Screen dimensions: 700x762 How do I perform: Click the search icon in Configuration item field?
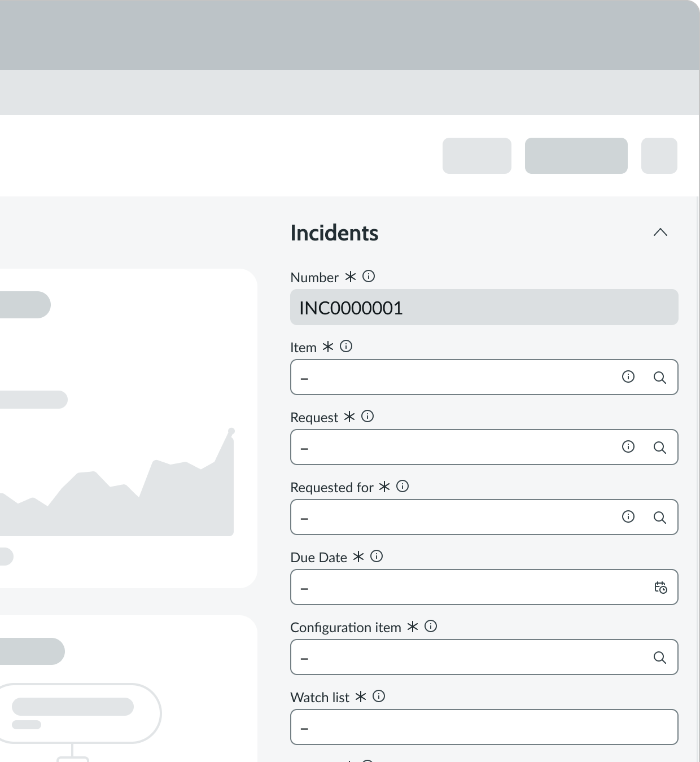(x=660, y=657)
